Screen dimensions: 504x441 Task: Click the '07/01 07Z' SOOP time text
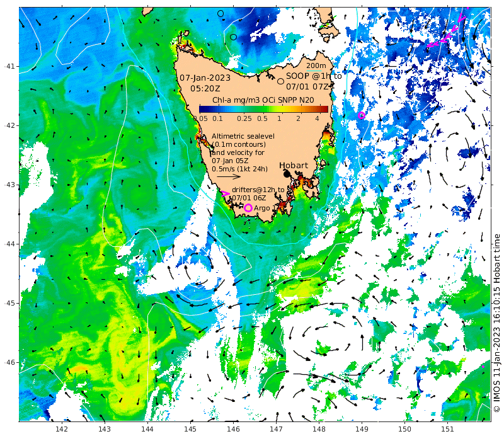point(307,86)
